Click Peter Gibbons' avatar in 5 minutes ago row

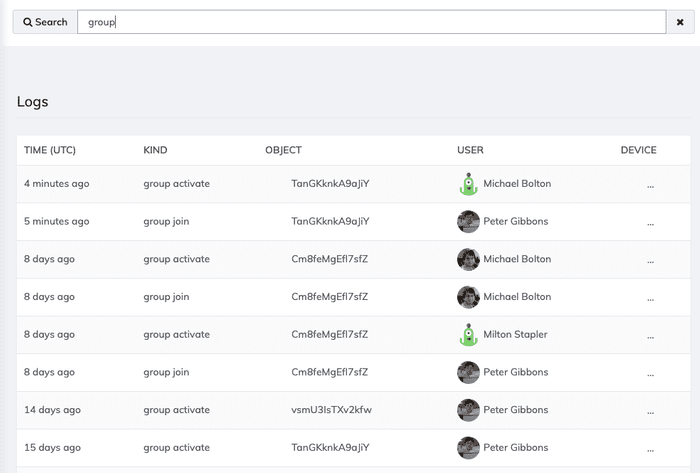(468, 222)
